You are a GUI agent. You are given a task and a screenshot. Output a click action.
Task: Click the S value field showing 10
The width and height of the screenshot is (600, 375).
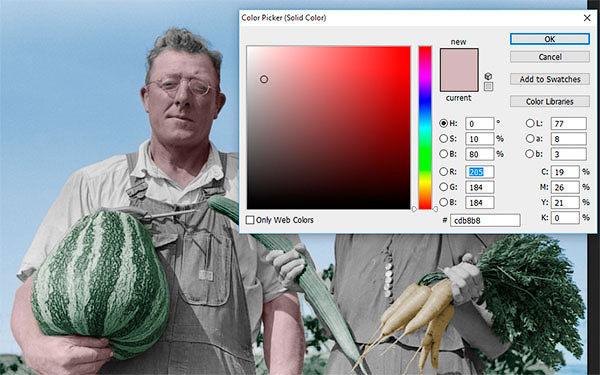coord(479,139)
